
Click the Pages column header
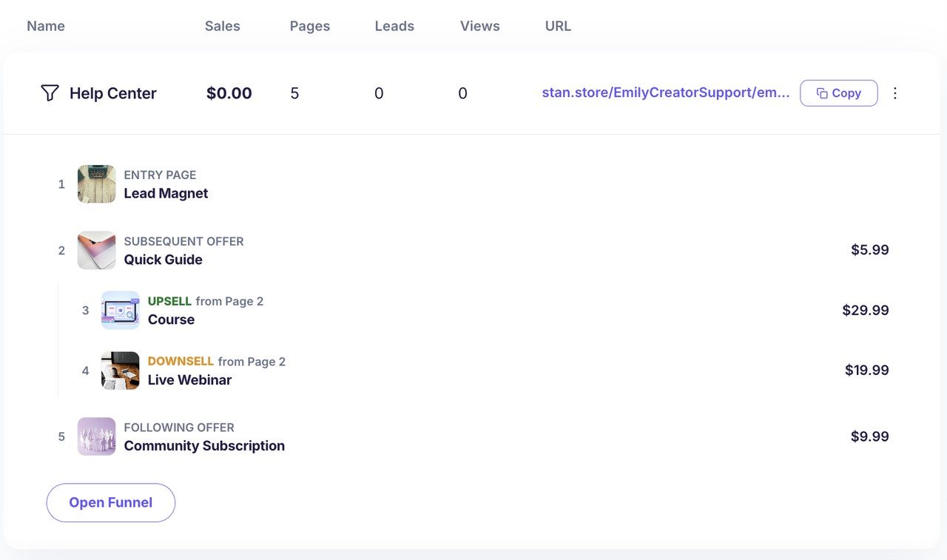click(310, 26)
